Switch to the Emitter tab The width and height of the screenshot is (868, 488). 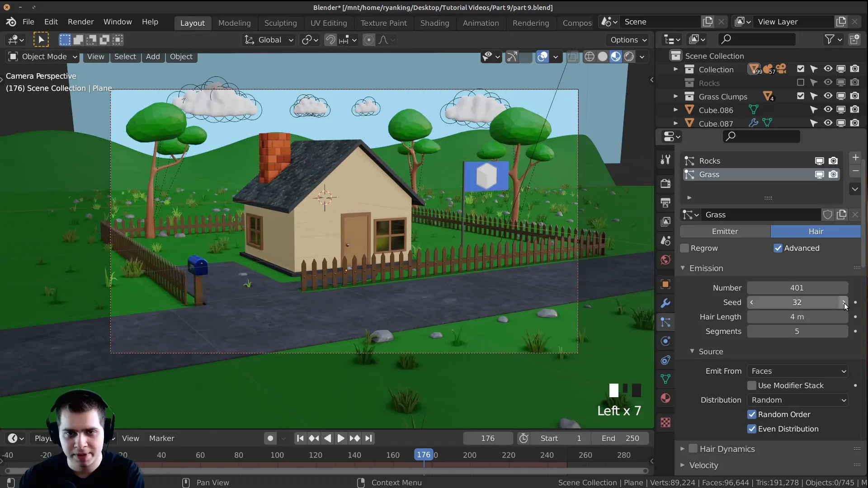pyautogui.click(x=725, y=231)
